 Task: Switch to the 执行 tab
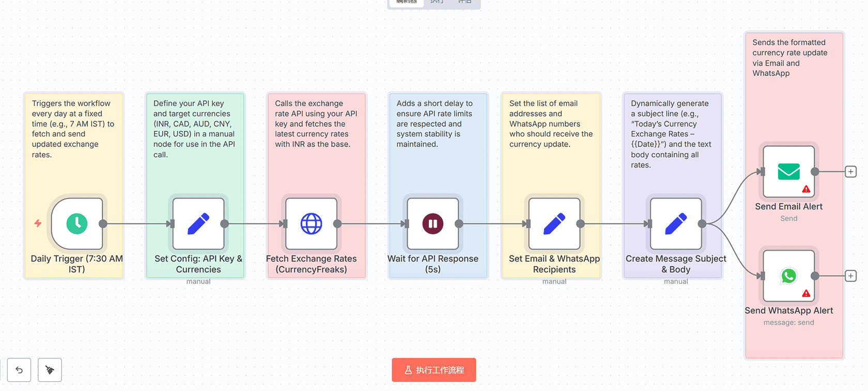tap(437, 3)
